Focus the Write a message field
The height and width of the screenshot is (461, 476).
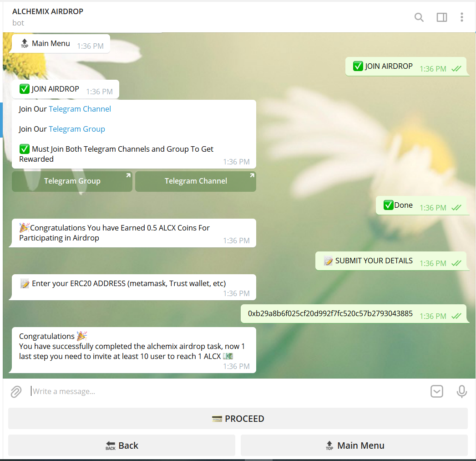228,391
